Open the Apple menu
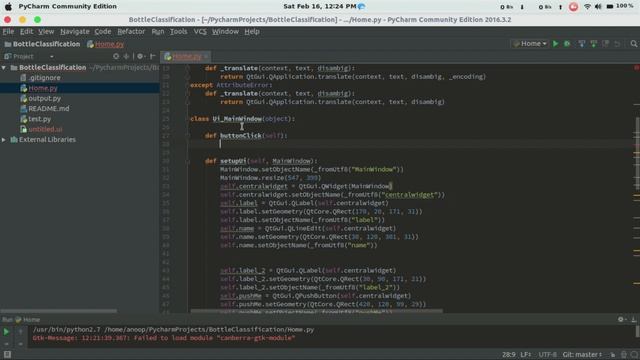Viewport: 640px width, 360px height. click(x=8, y=7)
